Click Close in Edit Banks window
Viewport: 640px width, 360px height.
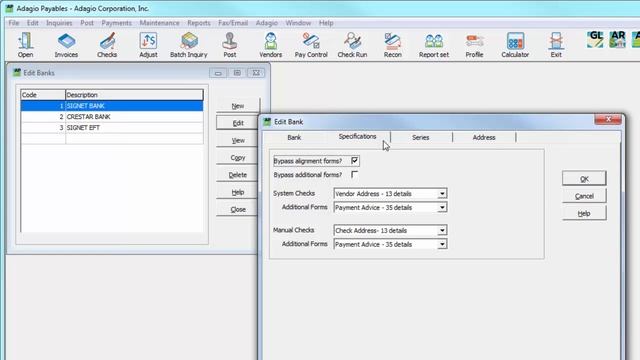point(238,210)
